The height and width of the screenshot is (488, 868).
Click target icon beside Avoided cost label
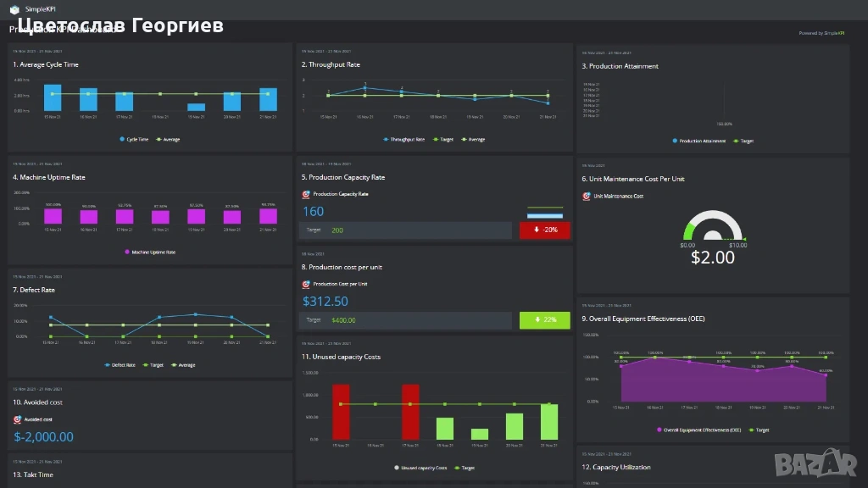coord(18,419)
